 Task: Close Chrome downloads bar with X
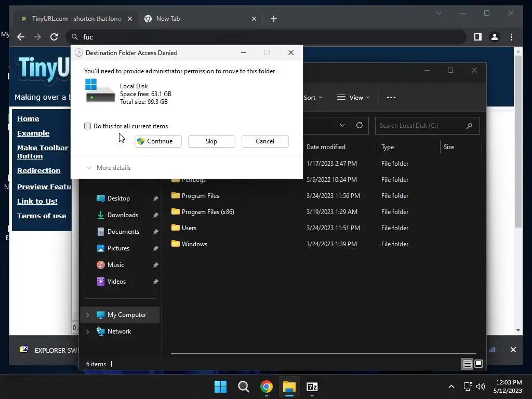513,350
